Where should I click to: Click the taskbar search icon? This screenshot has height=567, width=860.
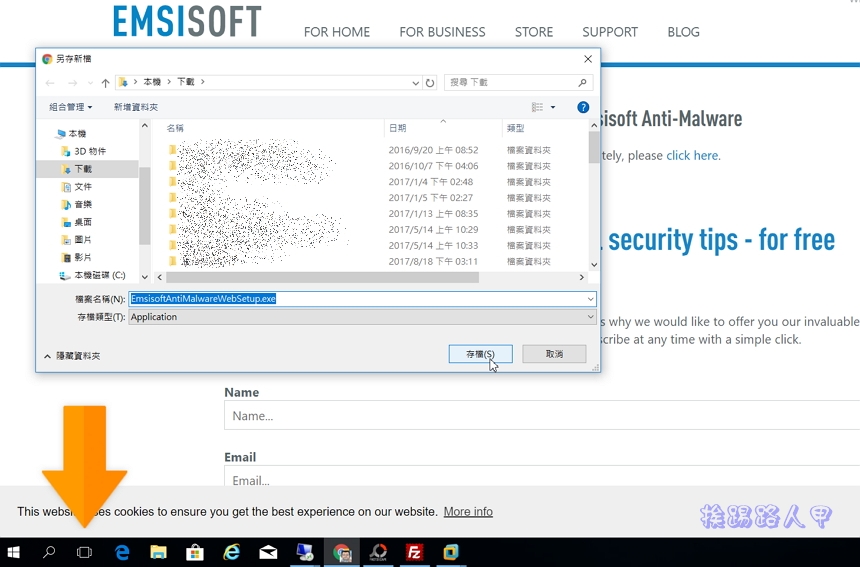click(x=49, y=552)
